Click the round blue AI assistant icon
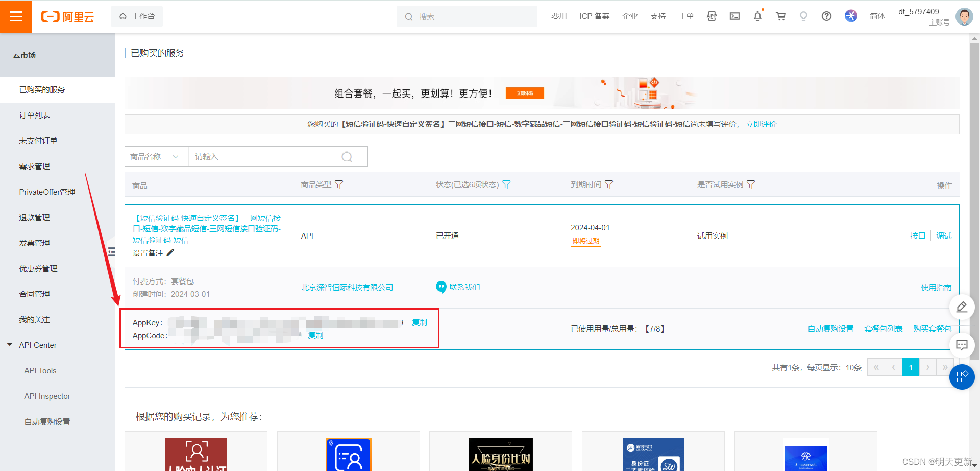Viewport: 980px width, 471px height. click(851, 16)
